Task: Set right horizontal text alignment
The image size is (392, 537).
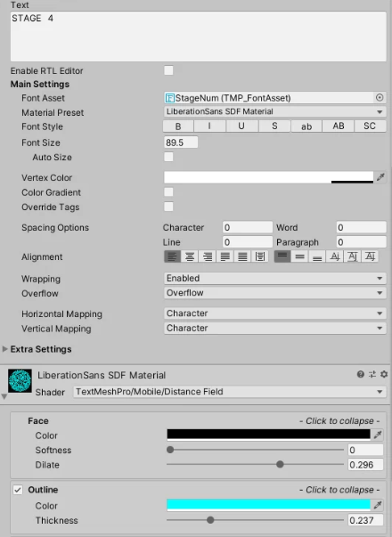Action: [x=208, y=256]
